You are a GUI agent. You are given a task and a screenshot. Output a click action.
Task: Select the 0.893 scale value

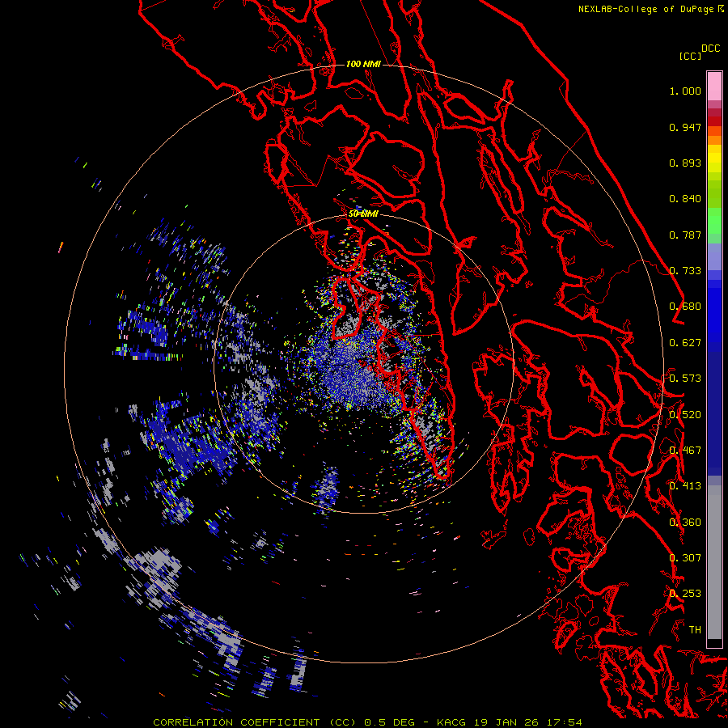(685, 163)
